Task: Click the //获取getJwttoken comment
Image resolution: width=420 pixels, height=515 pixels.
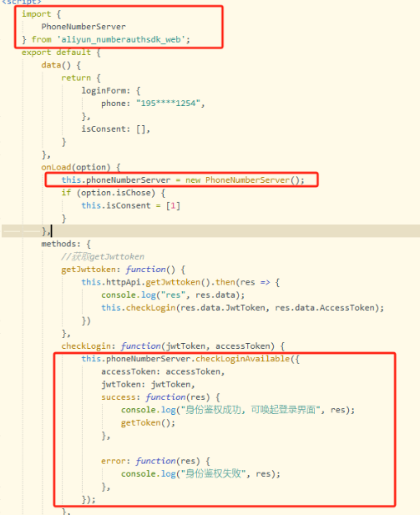Action: 103,256
